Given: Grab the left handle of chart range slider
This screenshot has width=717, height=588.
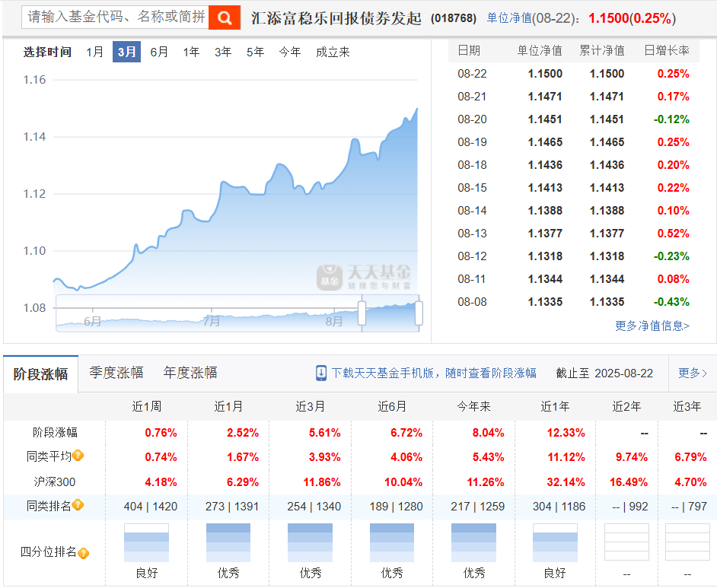Looking at the screenshot, I should click(362, 313).
